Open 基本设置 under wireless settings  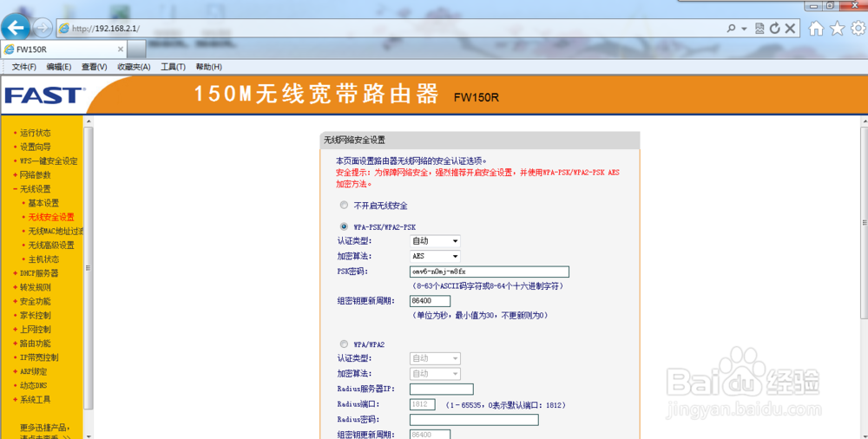click(x=43, y=203)
